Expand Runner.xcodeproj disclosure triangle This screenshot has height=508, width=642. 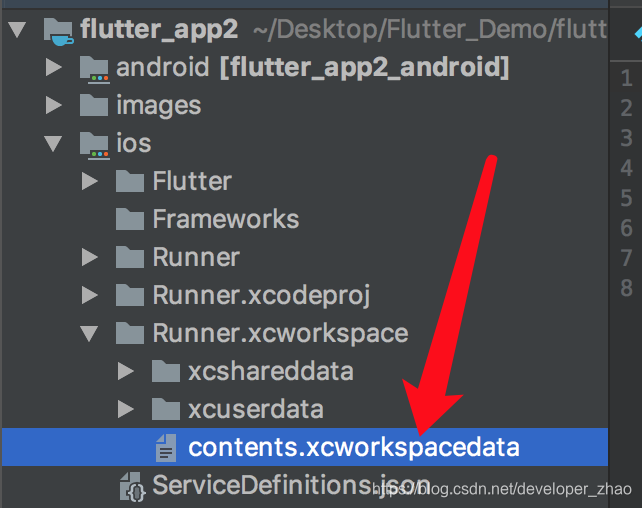coord(90,295)
